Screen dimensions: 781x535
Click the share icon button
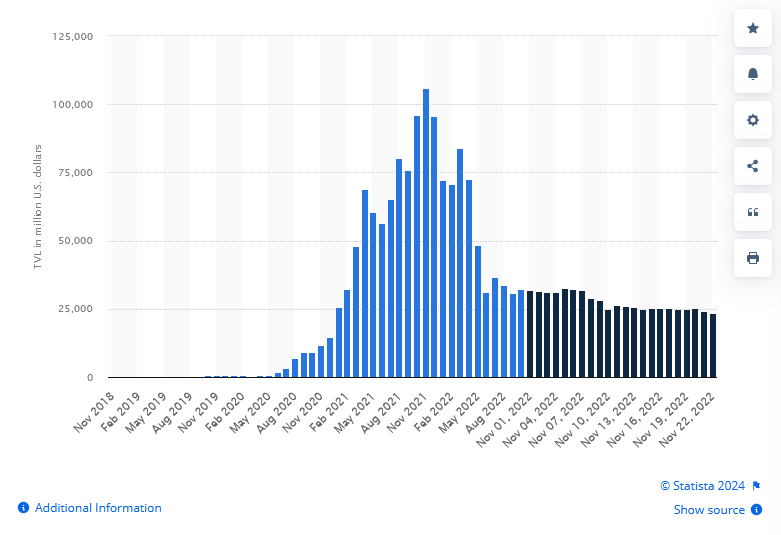tap(753, 166)
